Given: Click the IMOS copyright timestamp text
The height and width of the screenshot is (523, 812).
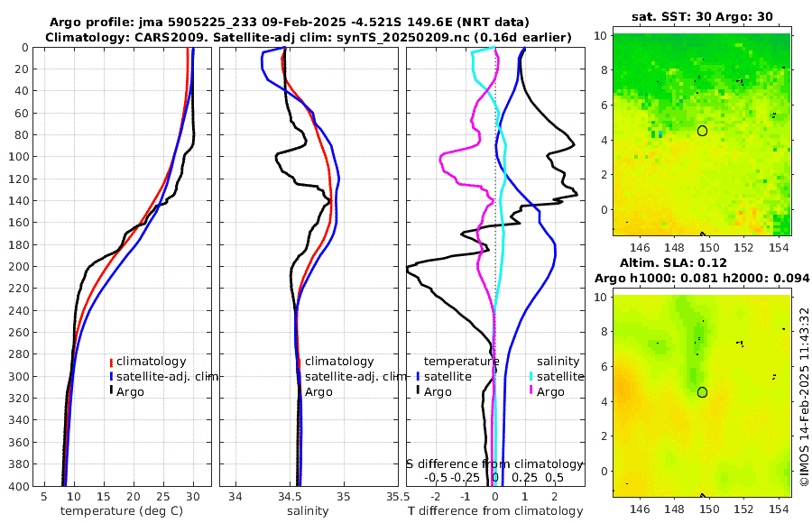Looking at the screenshot, I should pos(804,397).
